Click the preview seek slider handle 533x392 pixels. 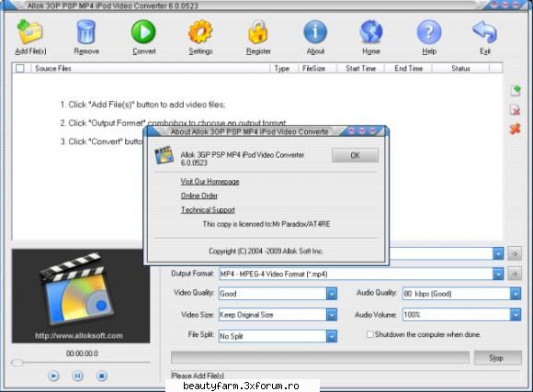pyautogui.click(x=17, y=363)
